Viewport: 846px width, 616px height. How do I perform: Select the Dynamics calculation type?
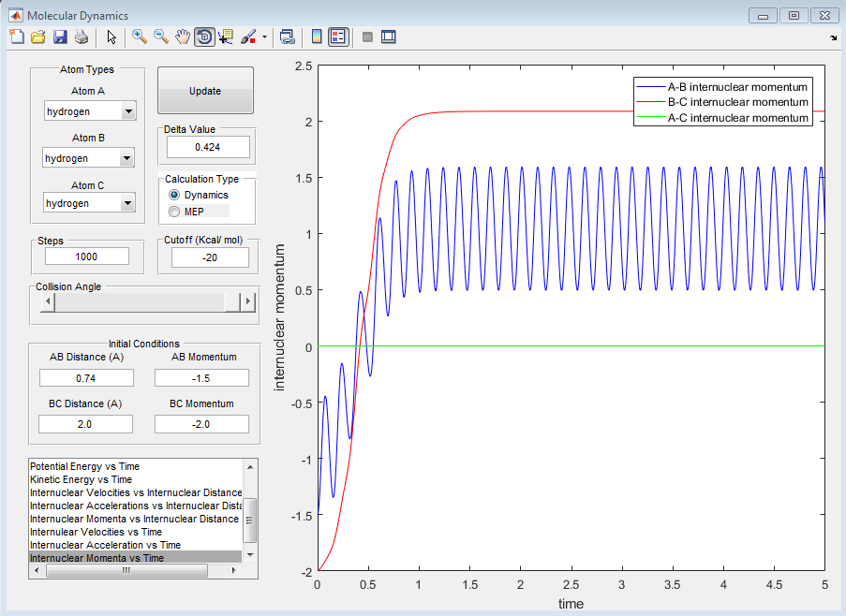[x=173, y=195]
